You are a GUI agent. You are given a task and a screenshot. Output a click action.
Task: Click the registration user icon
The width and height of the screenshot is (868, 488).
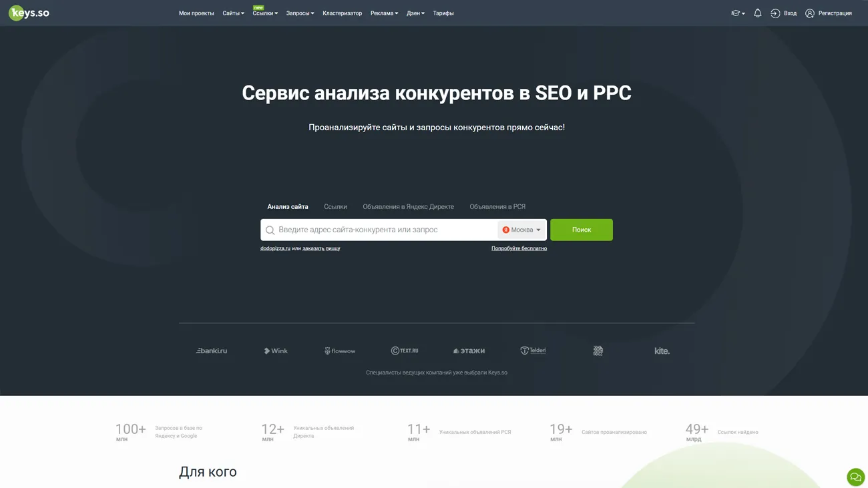[x=809, y=13]
